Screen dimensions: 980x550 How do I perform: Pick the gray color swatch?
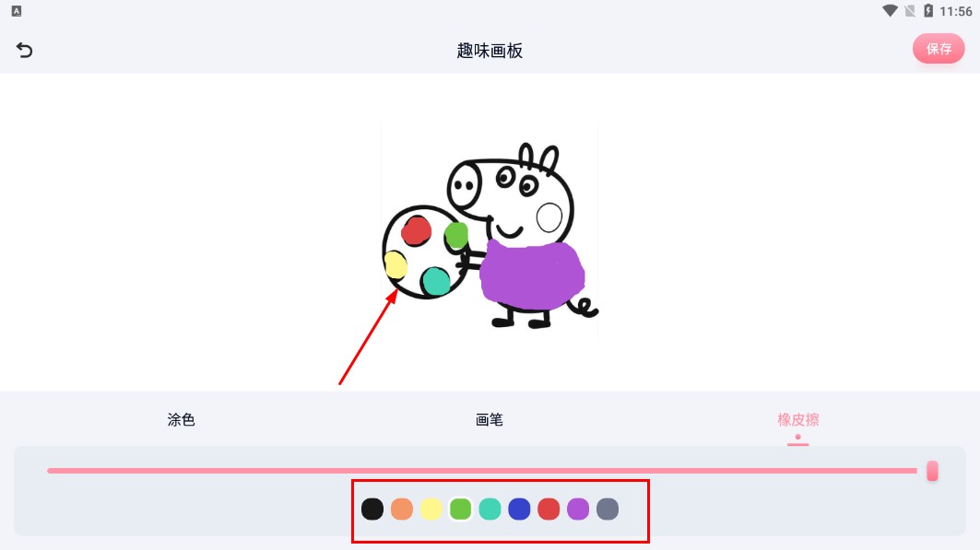pyautogui.click(x=608, y=509)
